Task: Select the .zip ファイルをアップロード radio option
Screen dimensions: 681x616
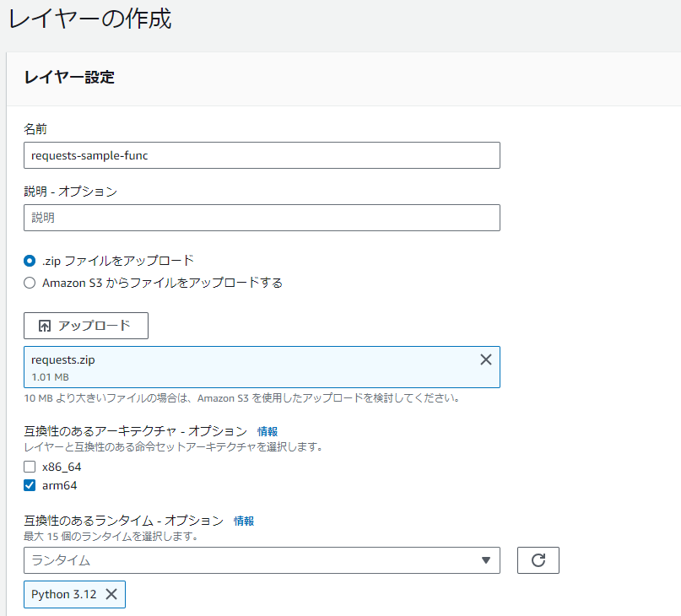Action: coord(30,261)
